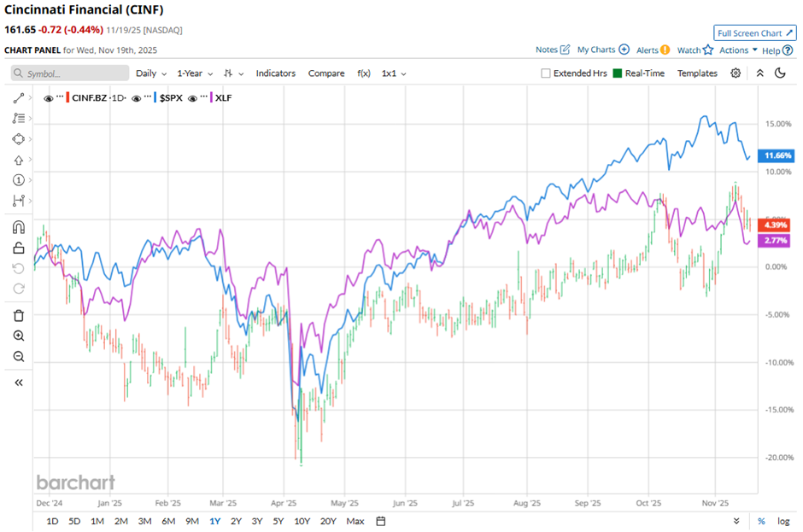The image size is (803, 532).
Task: Click the Symbol search field
Action: point(70,73)
